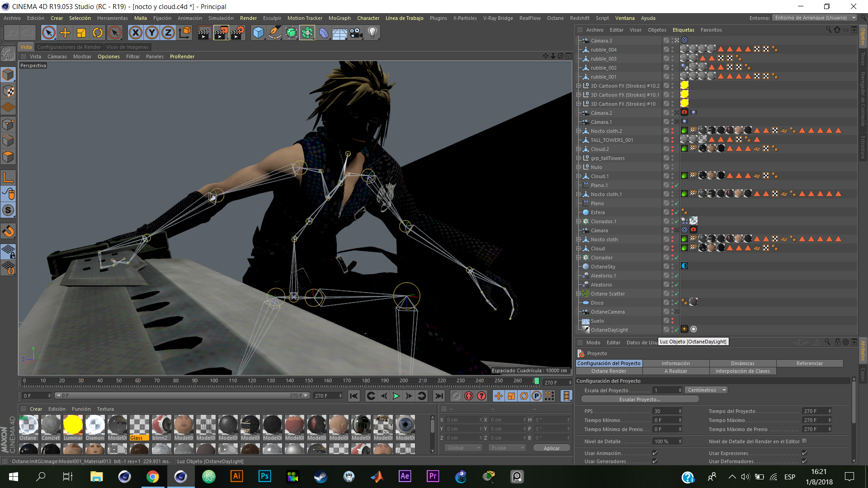
Task: Toggle the X axis lock
Action: [x=136, y=33]
